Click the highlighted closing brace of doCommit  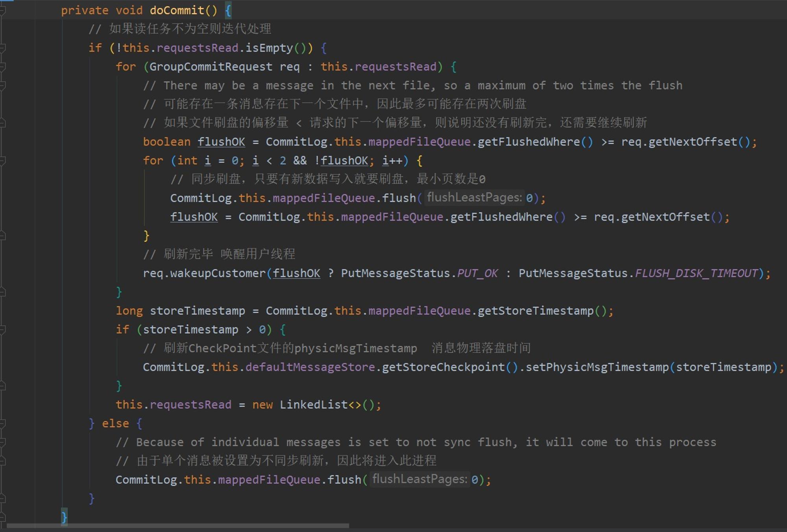[x=65, y=517]
